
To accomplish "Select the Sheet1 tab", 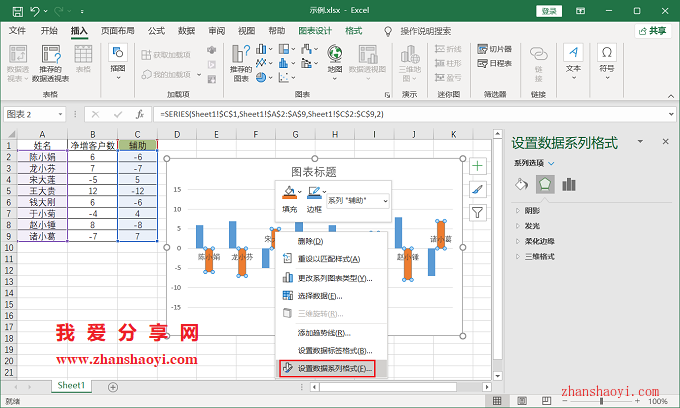I will click(x=71, y=385).
